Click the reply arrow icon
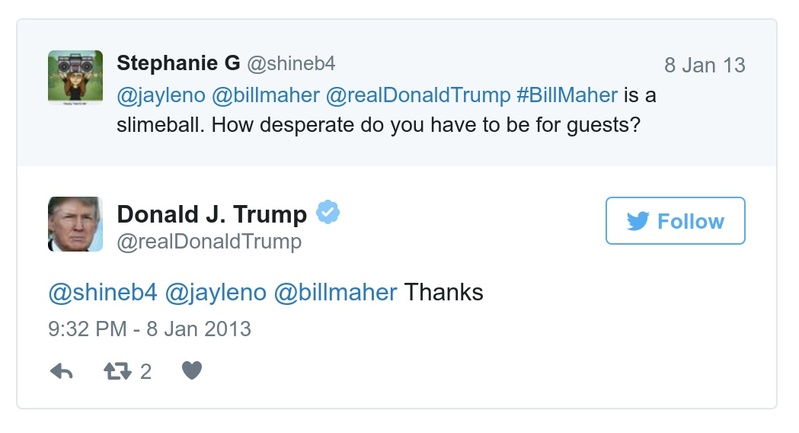The image size is (799, 433). (x=62, y=371)
